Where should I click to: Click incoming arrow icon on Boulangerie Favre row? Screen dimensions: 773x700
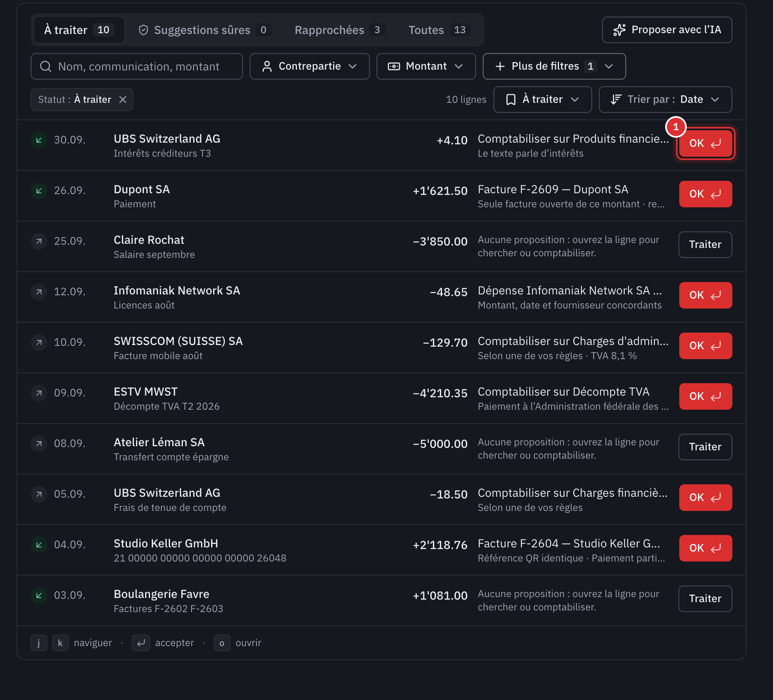(39, 595)
